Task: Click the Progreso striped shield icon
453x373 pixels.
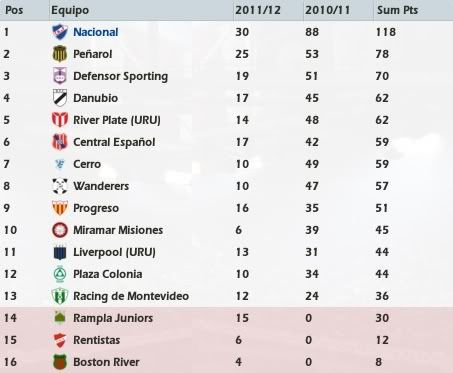Action: [60, 208]
